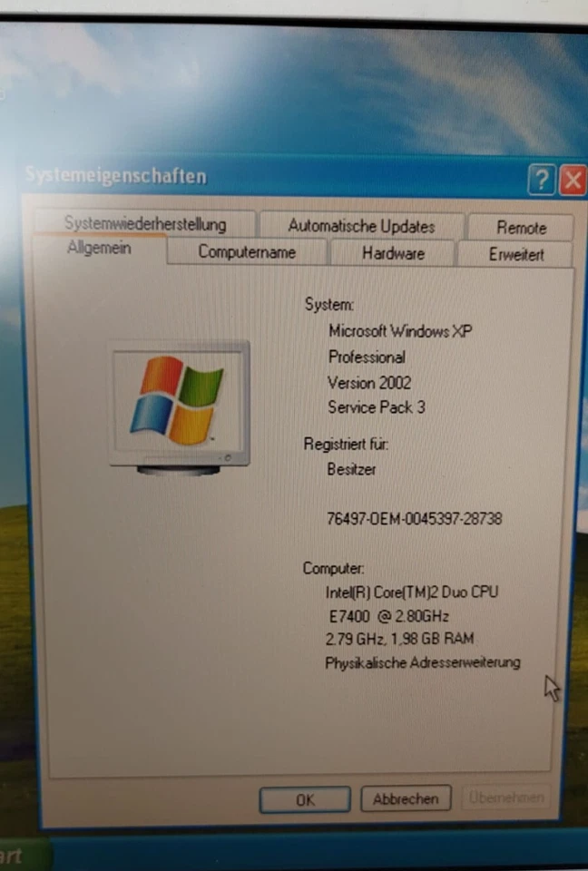This screenshot has height=871, width=588.
Task: Click the text Microsoft Windows XP
Action: tap(400, 332)
